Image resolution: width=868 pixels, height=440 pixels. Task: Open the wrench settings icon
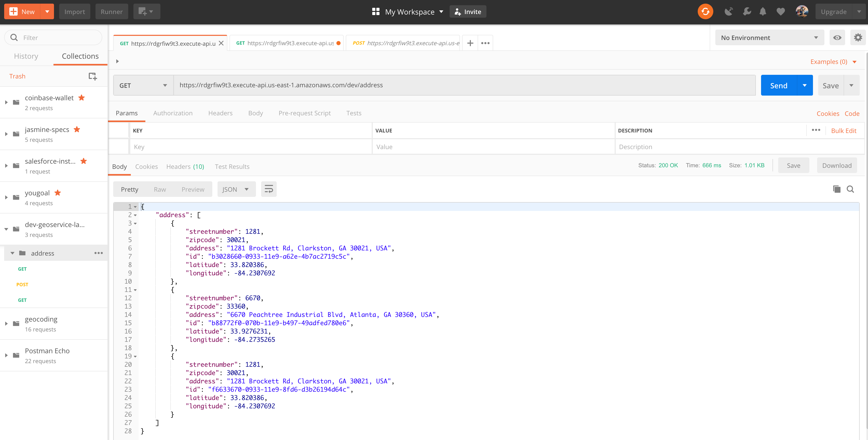point(747,12)
